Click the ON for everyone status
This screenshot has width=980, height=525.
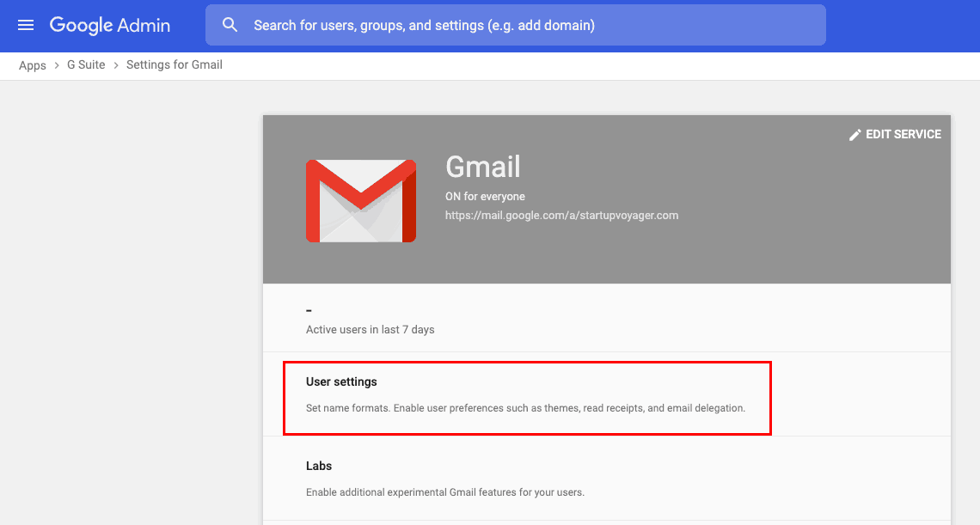point(485,197)
